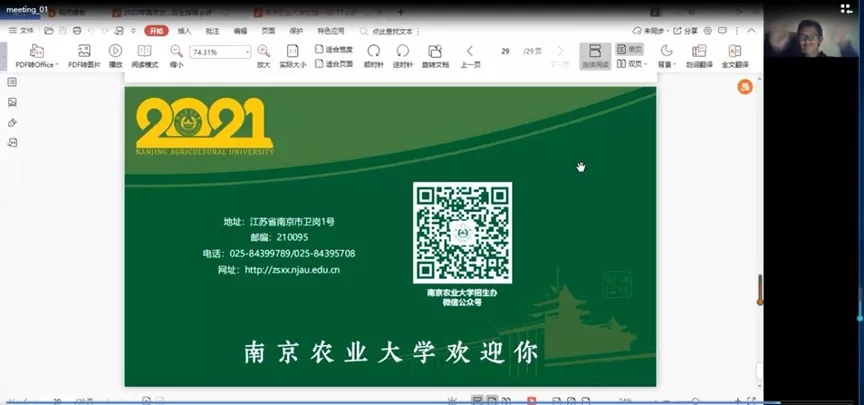Select 单页 single page view
This screenshot has width=864, height=405.
629,48
